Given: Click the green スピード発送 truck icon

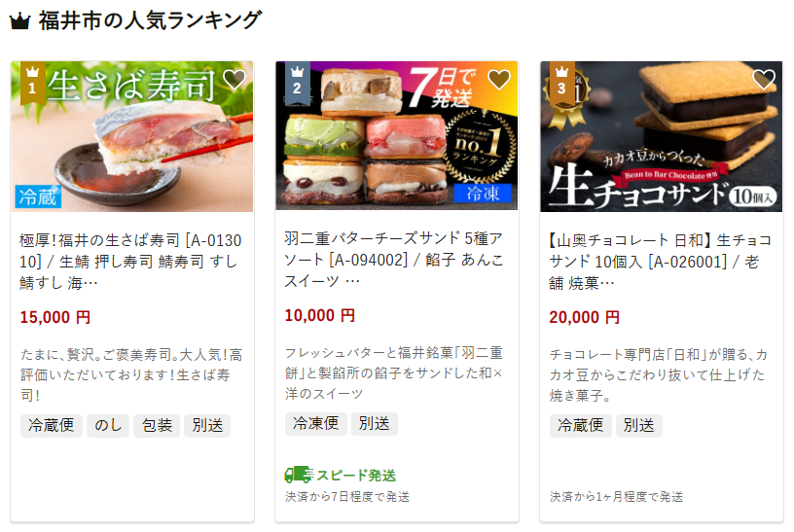Looking at the screenshot, I should coord(299,475).
